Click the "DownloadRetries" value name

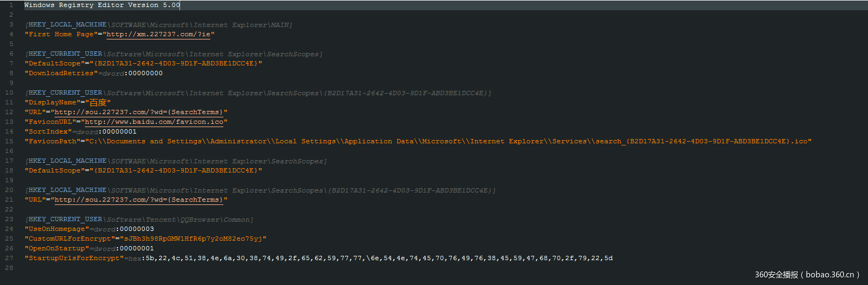pos(61,74)
